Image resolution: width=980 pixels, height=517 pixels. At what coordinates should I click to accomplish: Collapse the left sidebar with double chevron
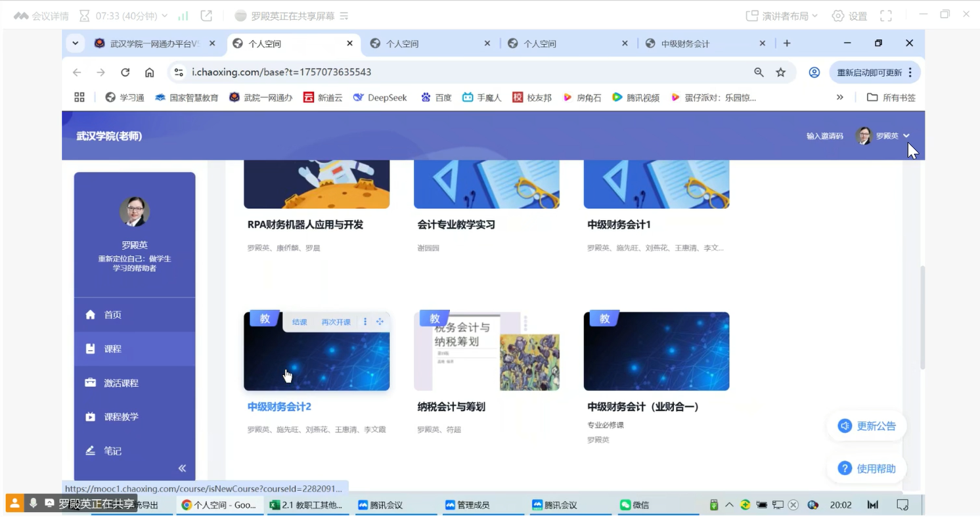tap(182, 468)
